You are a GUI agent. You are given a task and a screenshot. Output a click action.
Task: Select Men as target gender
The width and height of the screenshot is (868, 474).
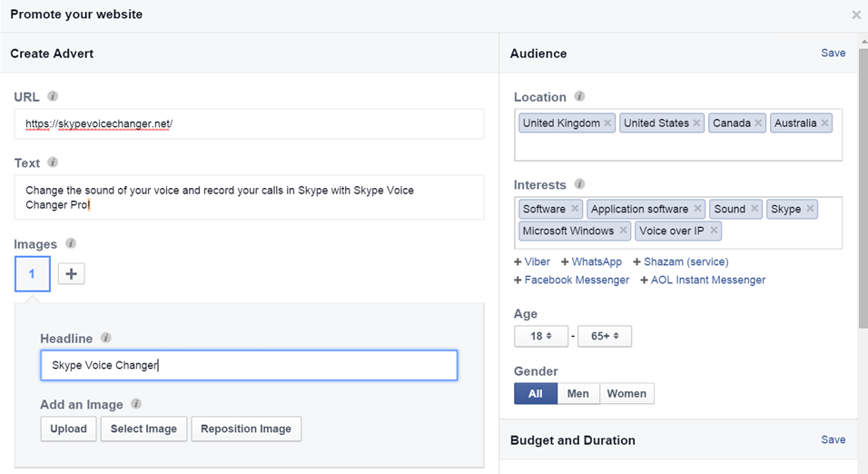coord(577,393)
